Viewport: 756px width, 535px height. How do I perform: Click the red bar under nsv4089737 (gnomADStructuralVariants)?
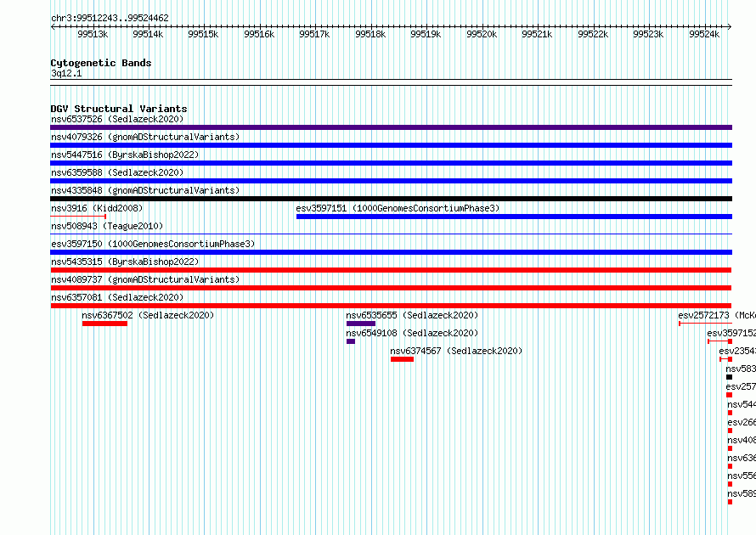pyautogui.click(x=391, y=288)
